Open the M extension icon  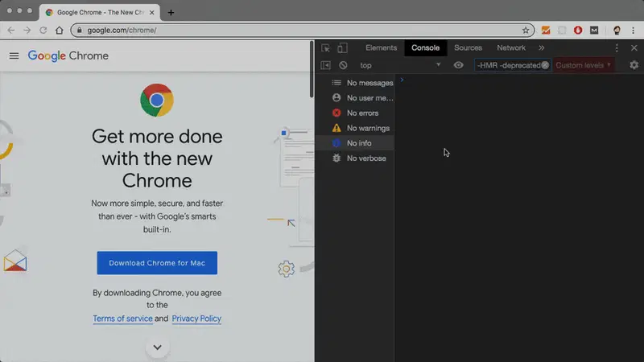[x=594, y=31]
